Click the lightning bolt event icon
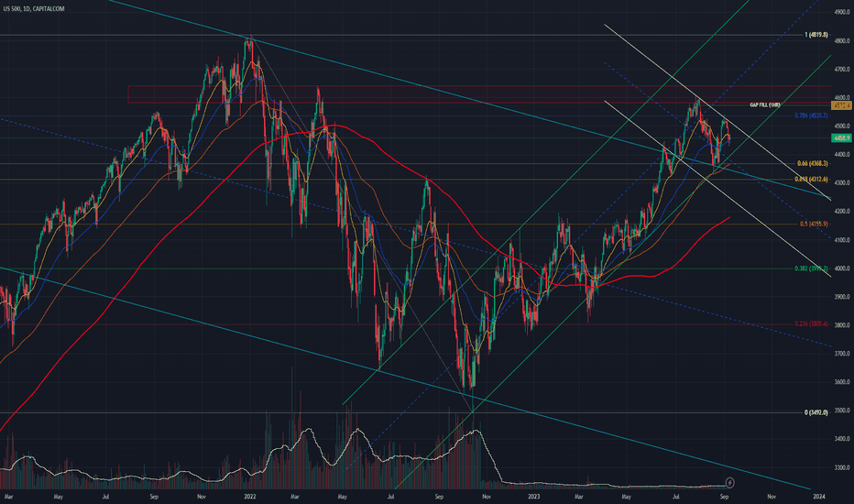The width and height of the screenshot is (854, 504). tap(729, 483)
